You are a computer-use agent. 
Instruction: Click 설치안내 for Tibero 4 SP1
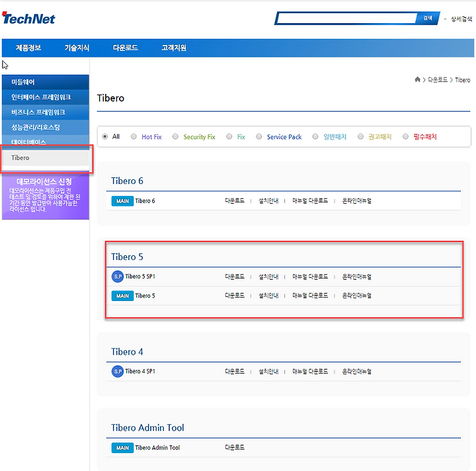pos(268,371)
